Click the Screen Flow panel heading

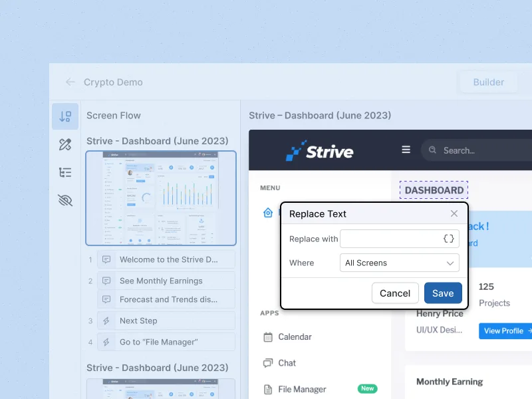click(114, 115)
